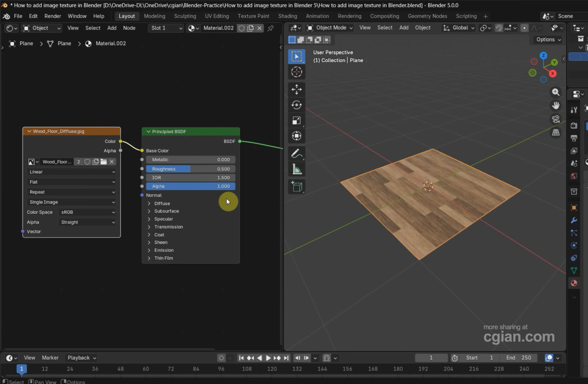The image size is (588, 384).
Task: Toggle camera view icon
Action: coord(556,119)
